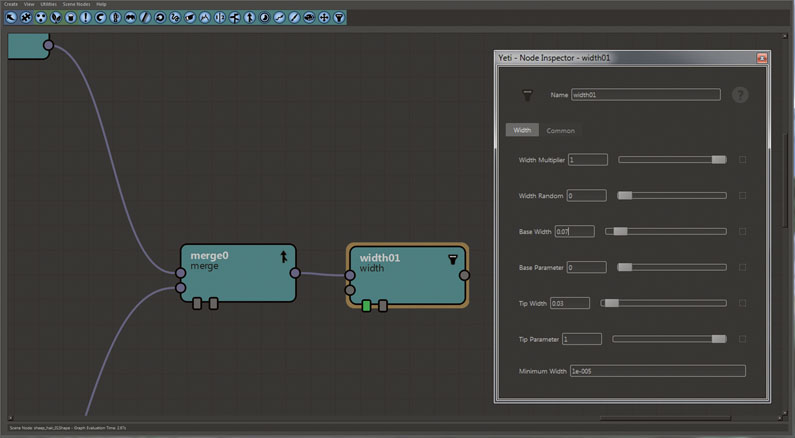This screenshot has height=438, width=795.
Task: Toggle checkbox beside Tip Parameter slider
Action: tap(742, 339)
